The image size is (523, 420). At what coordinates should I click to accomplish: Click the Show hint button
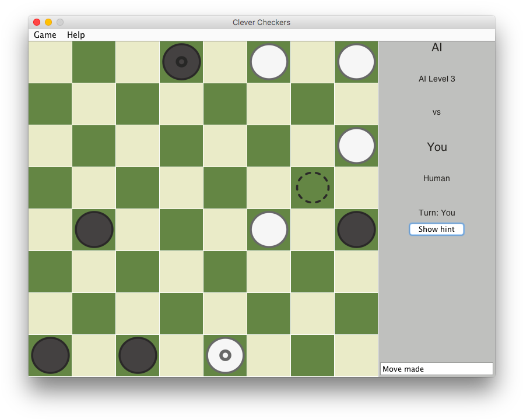pos(437,230)
